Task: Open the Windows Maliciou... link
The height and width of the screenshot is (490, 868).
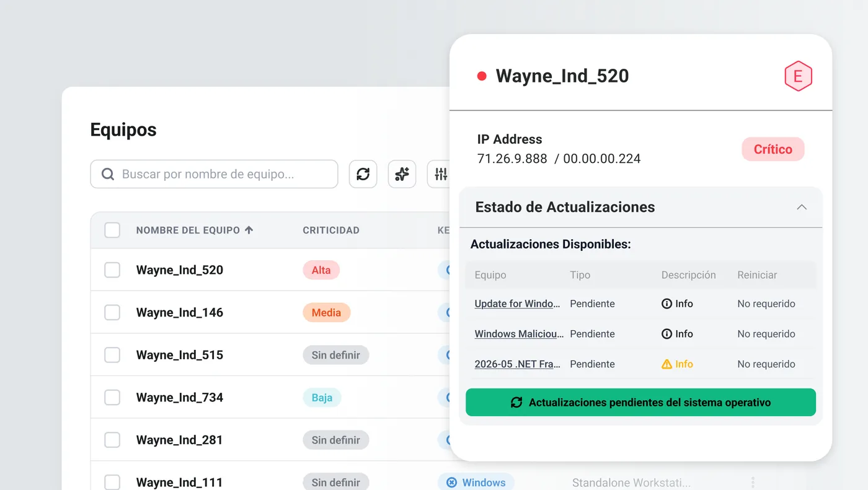Action: point(519,334)
